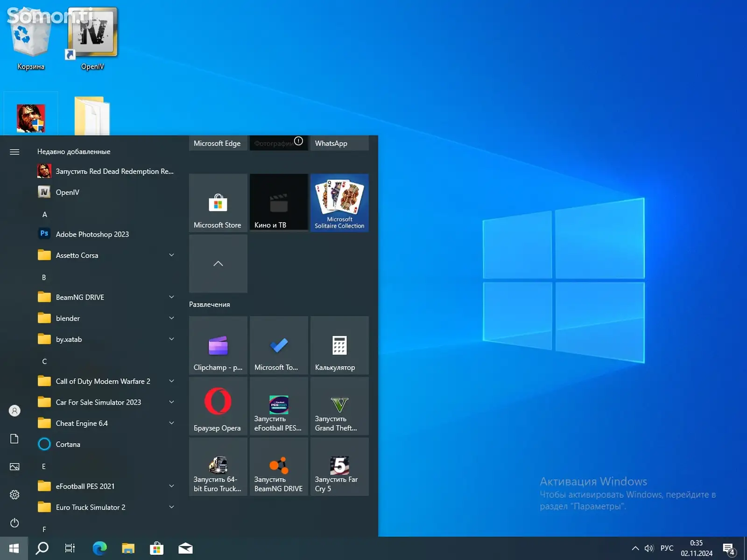Launch the Euro Truck 64-bit tile

(x=218, y=467)
